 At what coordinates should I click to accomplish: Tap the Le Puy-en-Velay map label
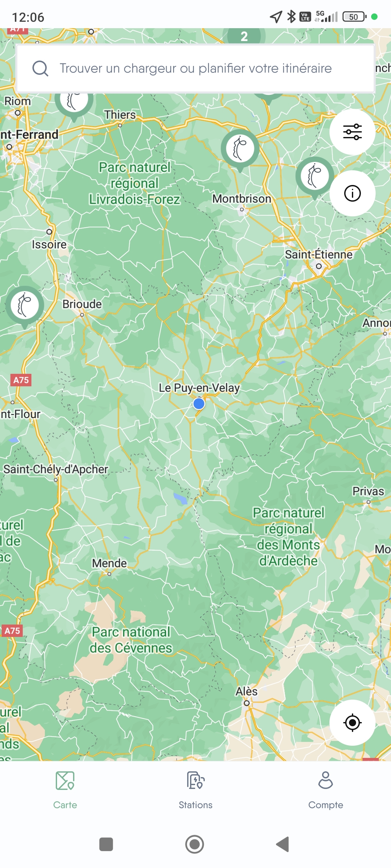199,388
